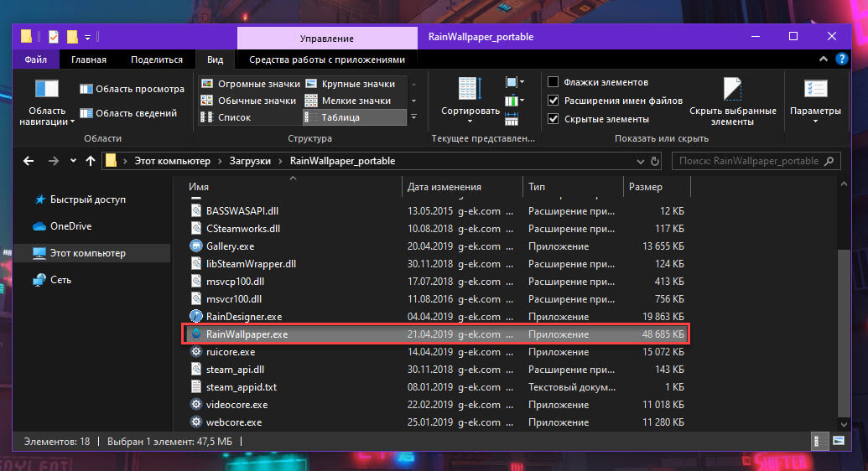Select the Вид ribbon tab

(216, 60)
